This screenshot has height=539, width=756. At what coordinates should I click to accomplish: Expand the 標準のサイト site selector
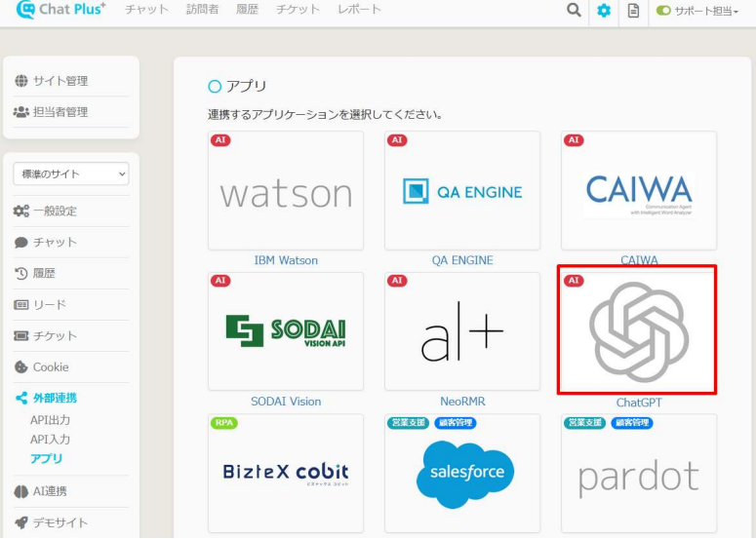[70, 173]
